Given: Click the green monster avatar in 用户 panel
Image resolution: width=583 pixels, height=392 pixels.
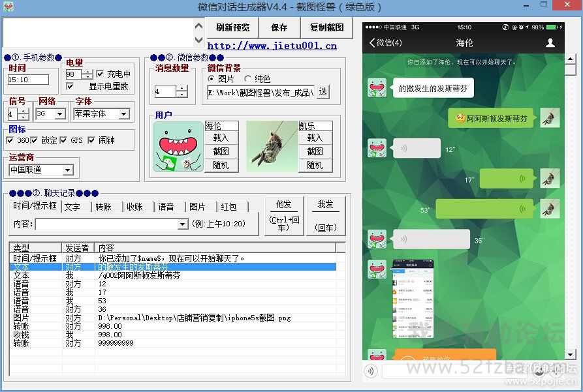Looking at the screenshot, I should coord(178,147).
